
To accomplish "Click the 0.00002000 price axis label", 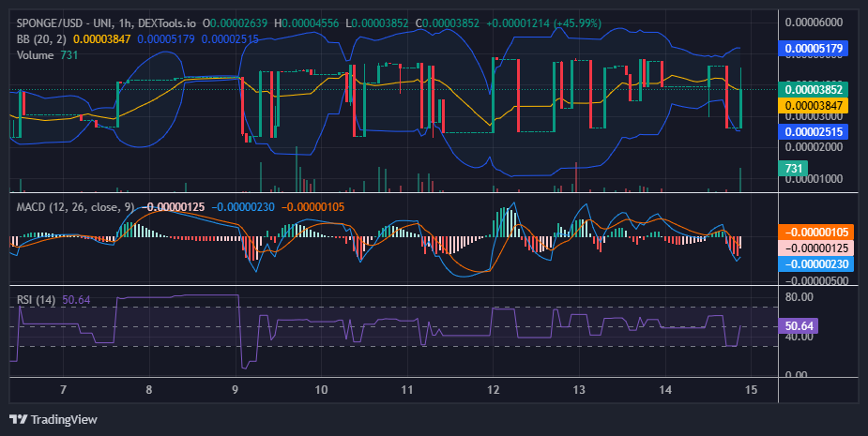I will pyautogui.click(x=814, y=147).
